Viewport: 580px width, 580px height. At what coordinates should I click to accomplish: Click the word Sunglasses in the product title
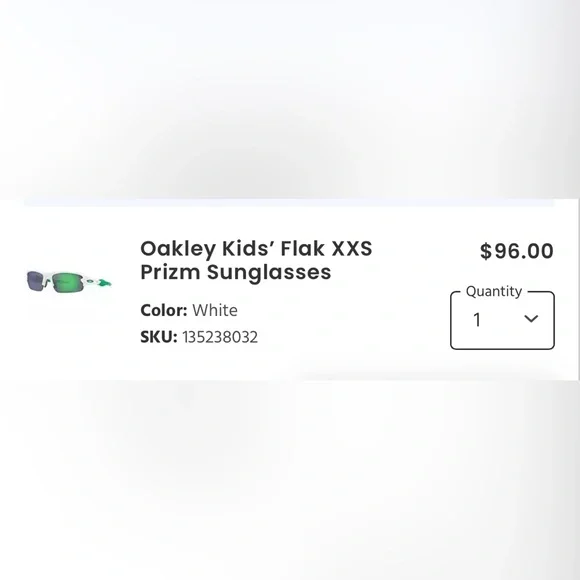pyautogui.click(x=269, y=272)
